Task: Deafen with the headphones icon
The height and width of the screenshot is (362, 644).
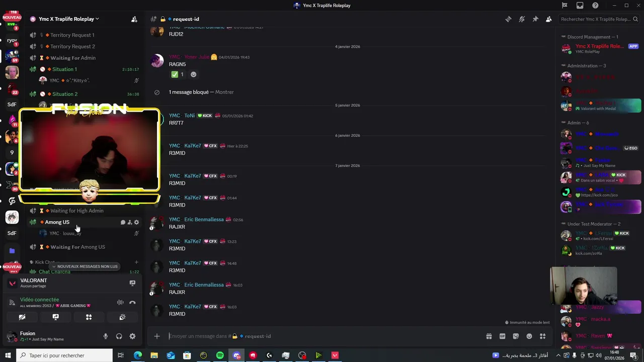Action: point(119,336)
